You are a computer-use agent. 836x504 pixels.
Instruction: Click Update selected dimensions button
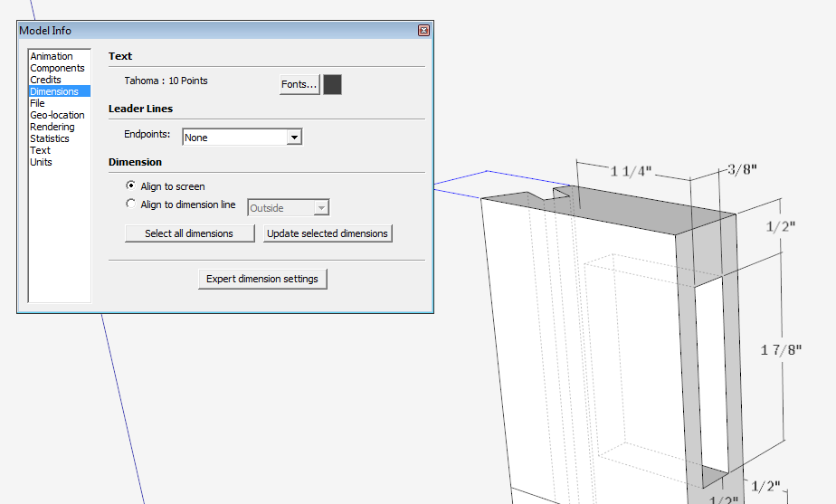328,233
